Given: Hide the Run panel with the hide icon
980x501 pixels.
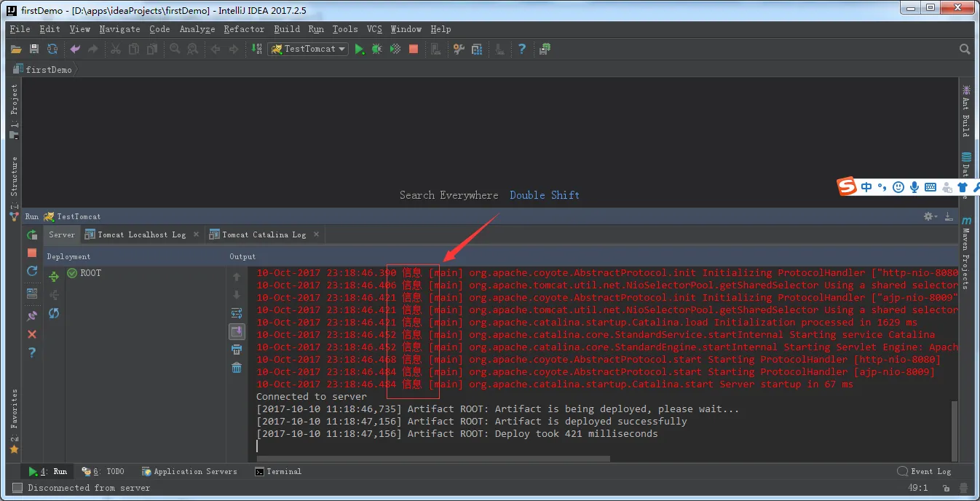Looking at the screenshot, I should (x=948, y=216).
